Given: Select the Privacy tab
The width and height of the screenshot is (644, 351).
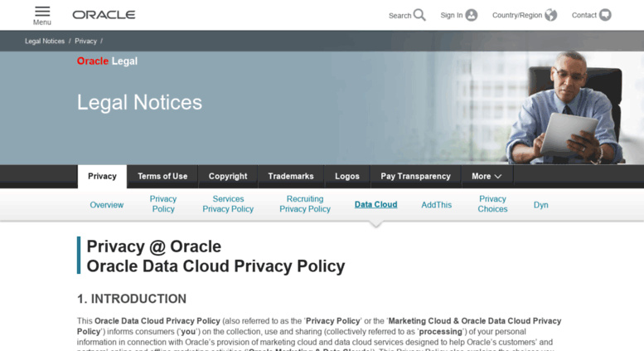Looking at the screenshot, I should [x=102, y=176].
